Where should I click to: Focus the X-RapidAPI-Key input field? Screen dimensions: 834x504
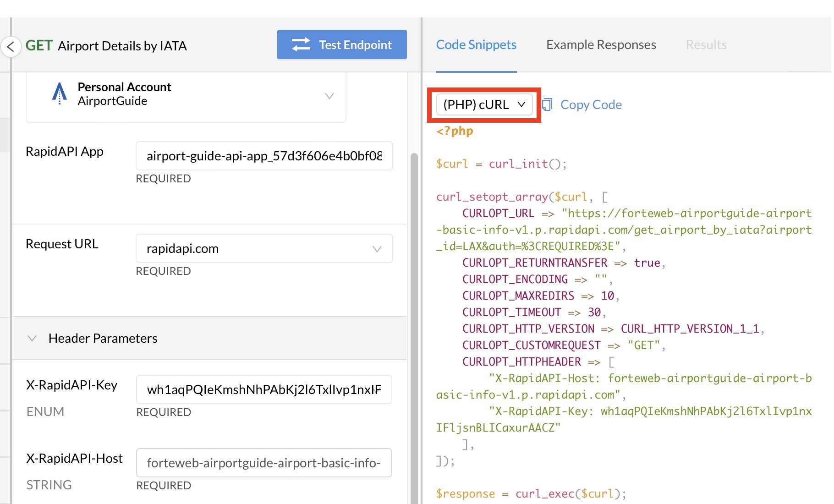point(264,390)
